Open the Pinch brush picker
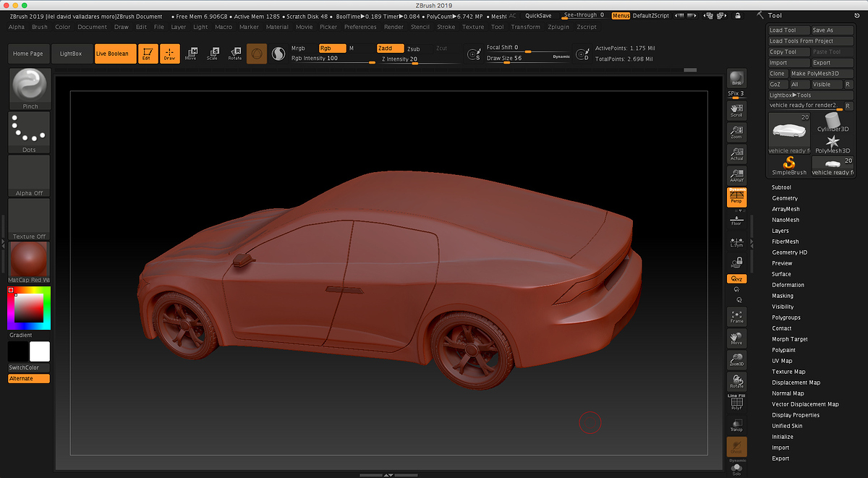Screen dimensions: 868x478 (x=30, y=89)
